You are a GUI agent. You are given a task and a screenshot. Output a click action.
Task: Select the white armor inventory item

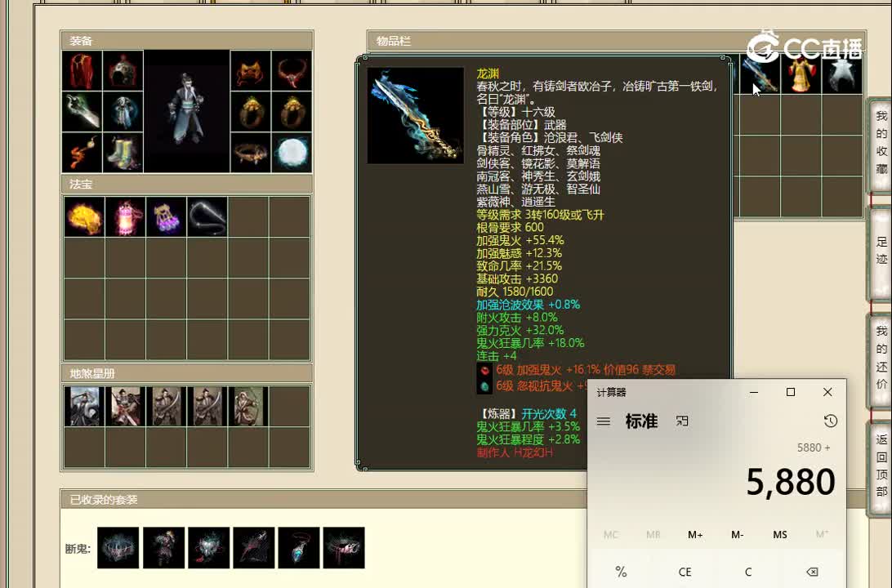coord(842,74)
